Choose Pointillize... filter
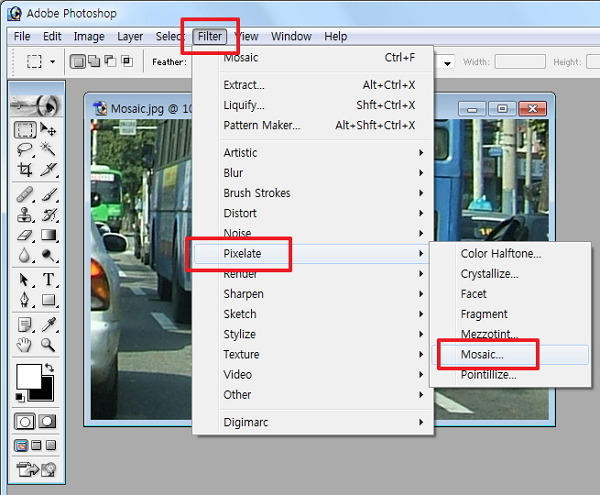The image size is (600, 495). (510, 375)
